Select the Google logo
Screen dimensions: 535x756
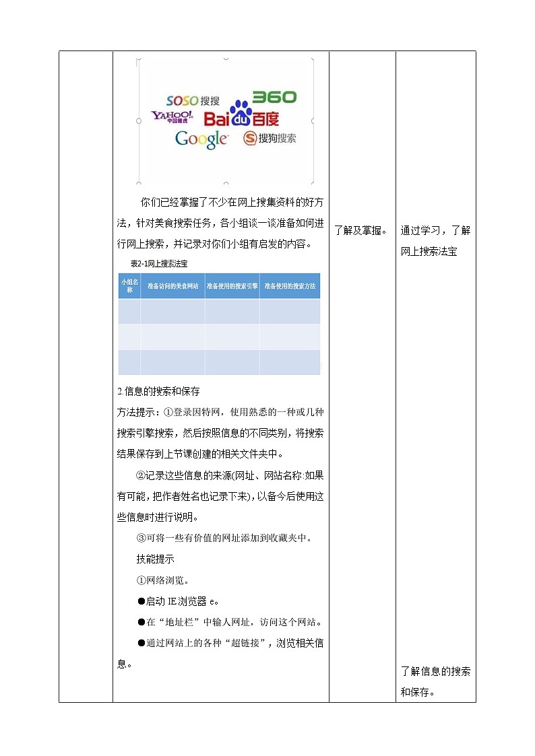(201, 139)
